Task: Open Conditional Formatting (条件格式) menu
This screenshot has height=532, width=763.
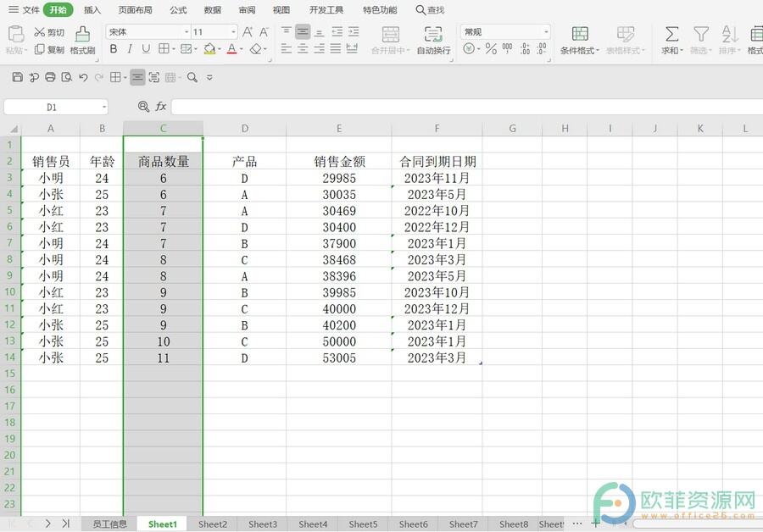Action: tap(580, 40)
